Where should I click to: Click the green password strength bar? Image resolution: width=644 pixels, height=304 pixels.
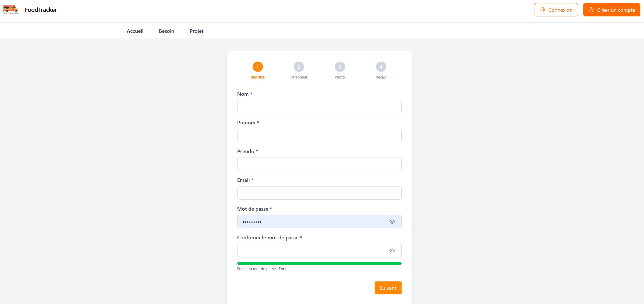[x=319, y=263]
